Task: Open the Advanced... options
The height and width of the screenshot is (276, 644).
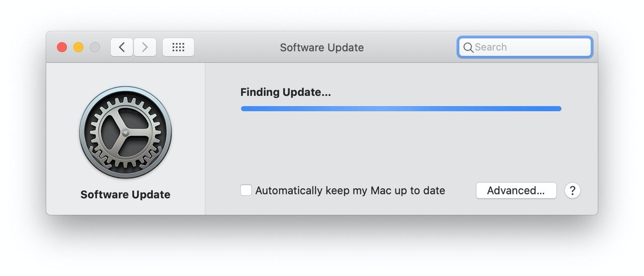Action: pos(516,190)
